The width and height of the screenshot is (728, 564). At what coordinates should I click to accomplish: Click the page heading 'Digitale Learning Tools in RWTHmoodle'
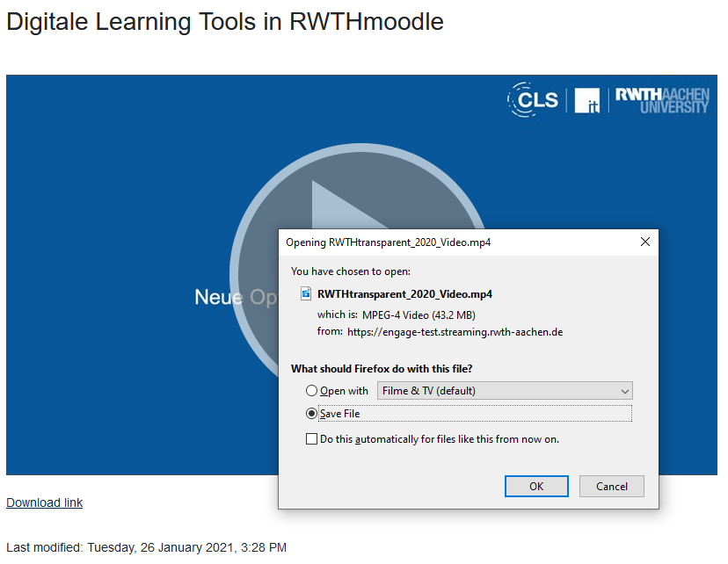tap(225, 22)
